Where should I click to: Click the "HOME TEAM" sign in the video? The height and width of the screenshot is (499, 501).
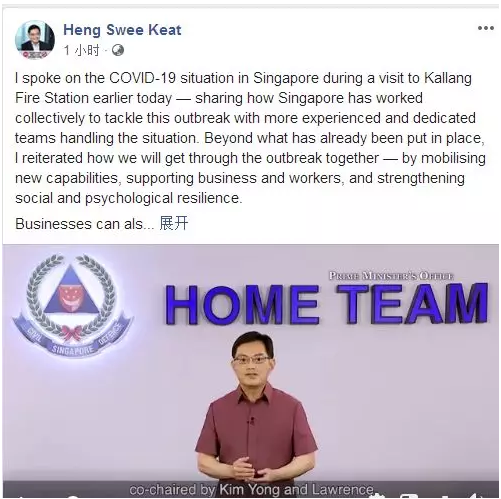tap(327, 304)
